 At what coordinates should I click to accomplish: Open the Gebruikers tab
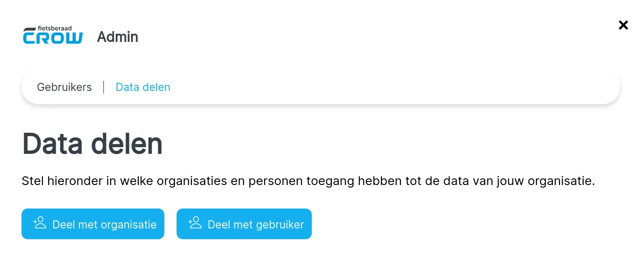(x=65, y=87)
